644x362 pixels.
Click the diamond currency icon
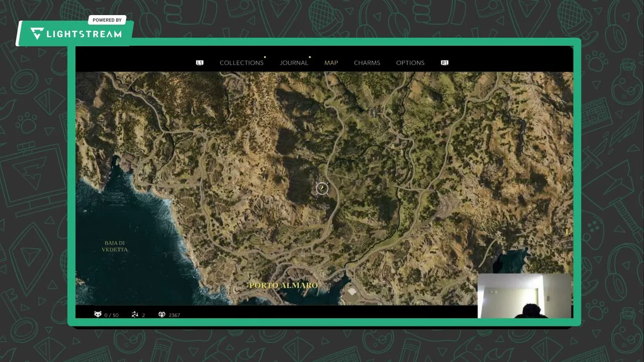(162, 315)
